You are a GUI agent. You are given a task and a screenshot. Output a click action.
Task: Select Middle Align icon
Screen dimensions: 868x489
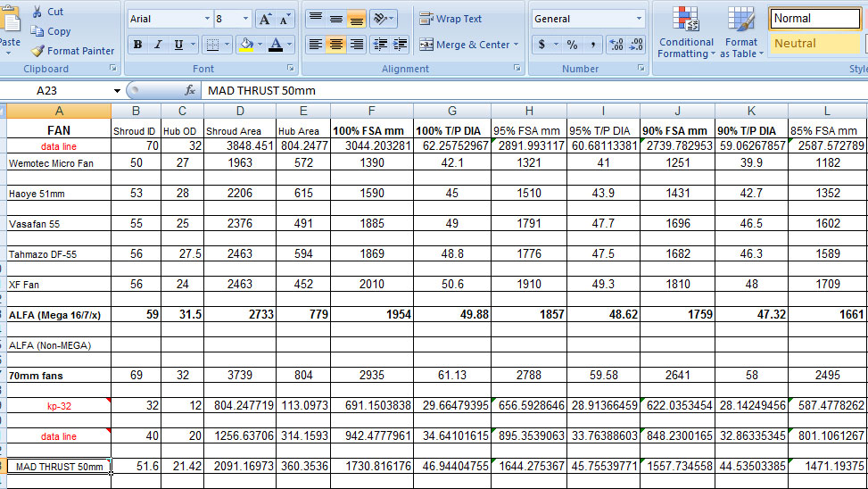coord(336,19)
